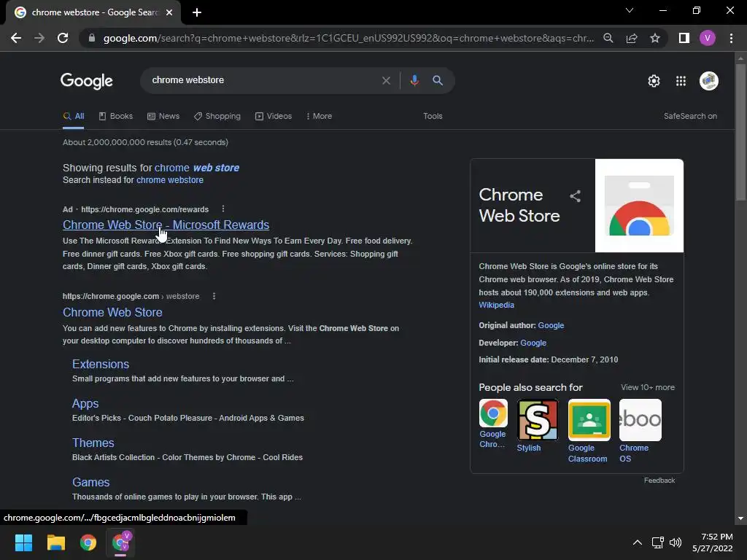Open Google link beside Original author
747x560 pixels.
(x=551, y=326)
